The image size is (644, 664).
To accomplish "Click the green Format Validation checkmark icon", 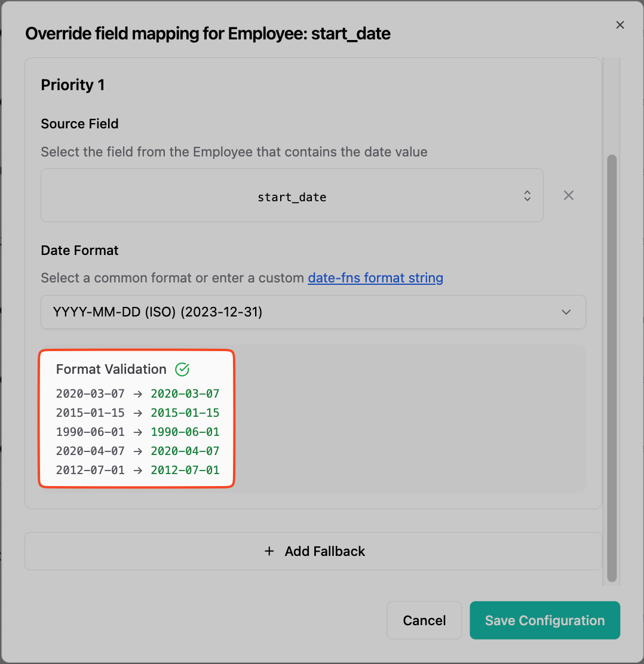I will pos(182,369).
